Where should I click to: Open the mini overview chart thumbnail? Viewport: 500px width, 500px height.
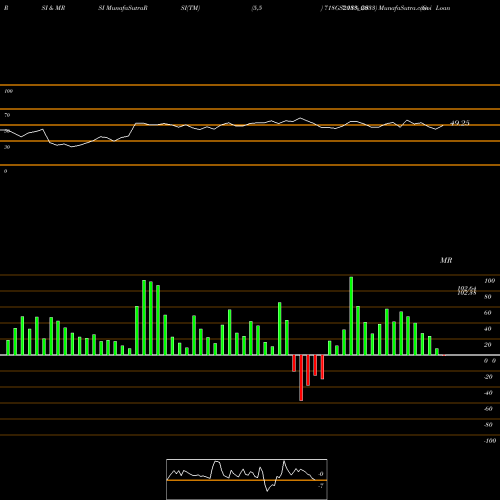(x=247, y=479)
